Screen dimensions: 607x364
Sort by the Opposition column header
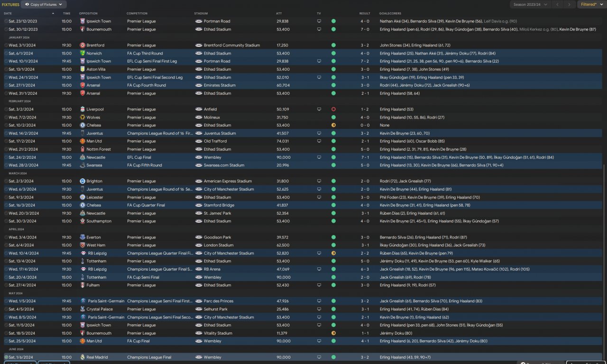88,13
